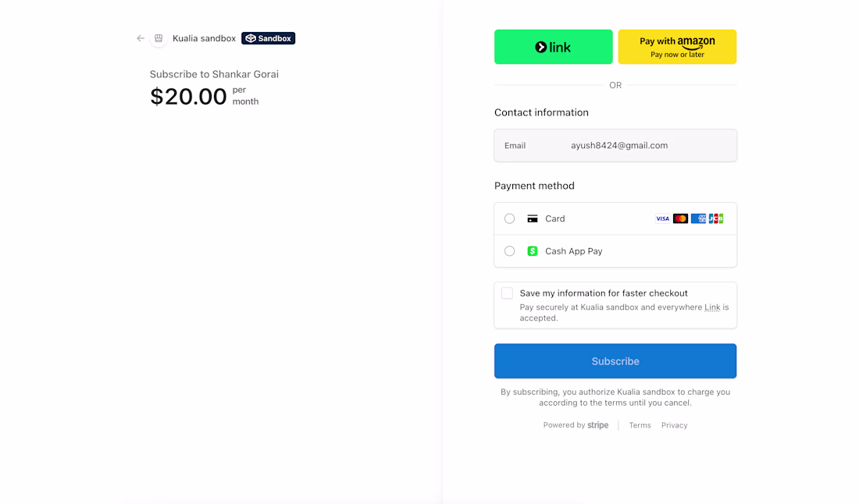859x504 pixels.
Task: Enable Save my information for faster checkout
Action: pyautogui.click(x=508, y=293)
